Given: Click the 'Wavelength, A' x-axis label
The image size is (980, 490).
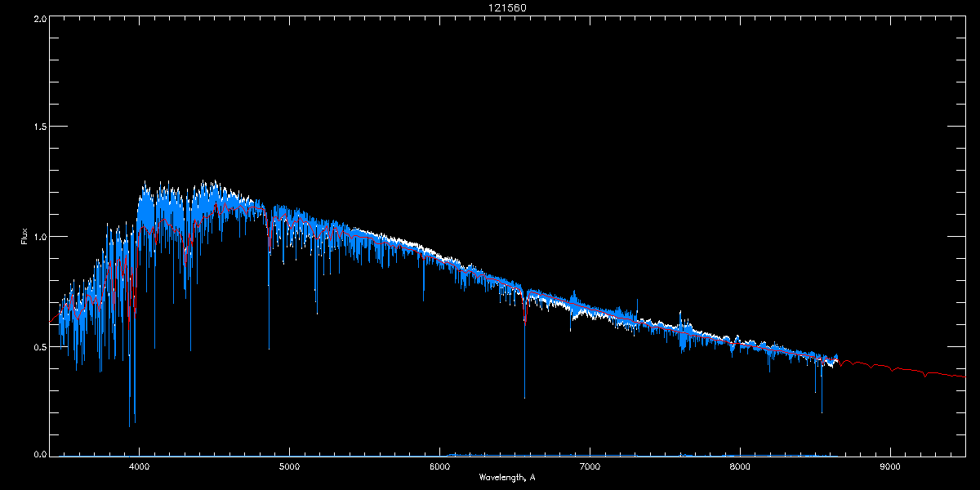Looking at the screenshot, I should tap(507, 478).
